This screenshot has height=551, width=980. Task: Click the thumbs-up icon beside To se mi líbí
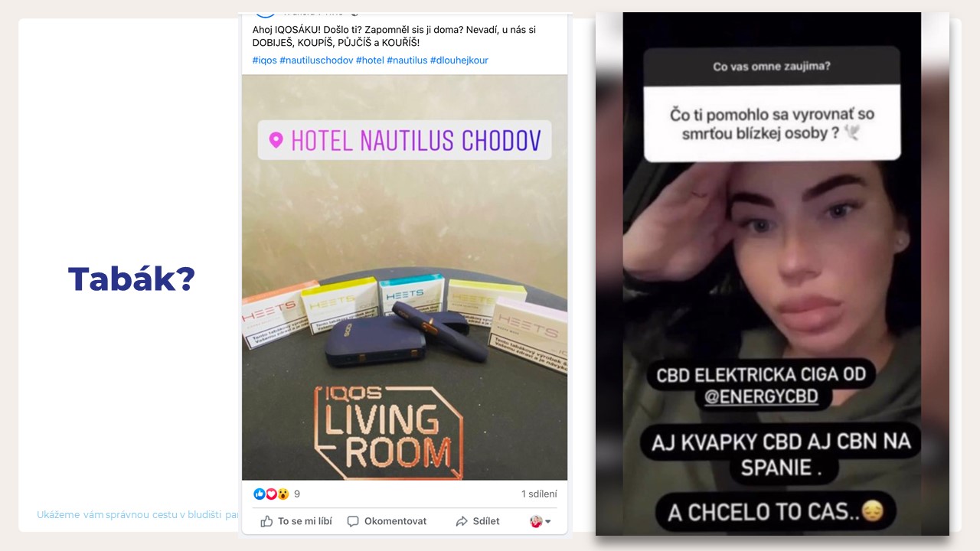pos(266,521)
